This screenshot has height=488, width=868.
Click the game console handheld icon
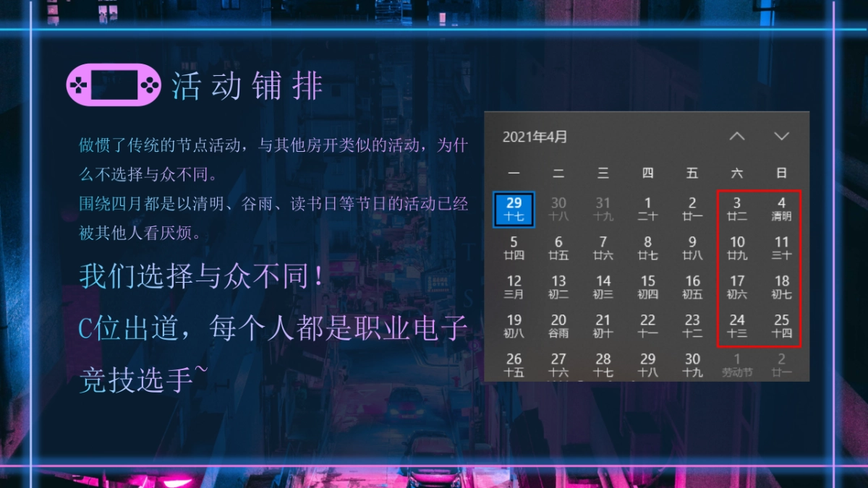[112, 85]
